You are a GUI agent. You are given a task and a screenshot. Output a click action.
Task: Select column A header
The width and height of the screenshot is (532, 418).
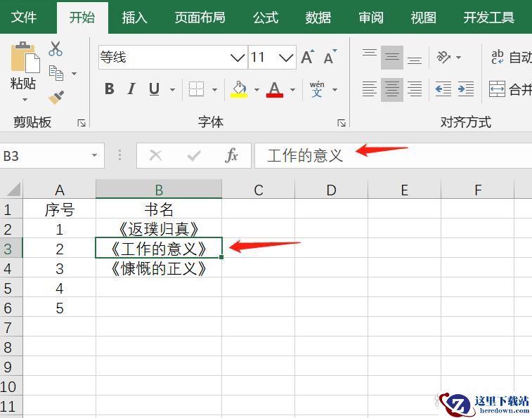(x=59, y=189)
